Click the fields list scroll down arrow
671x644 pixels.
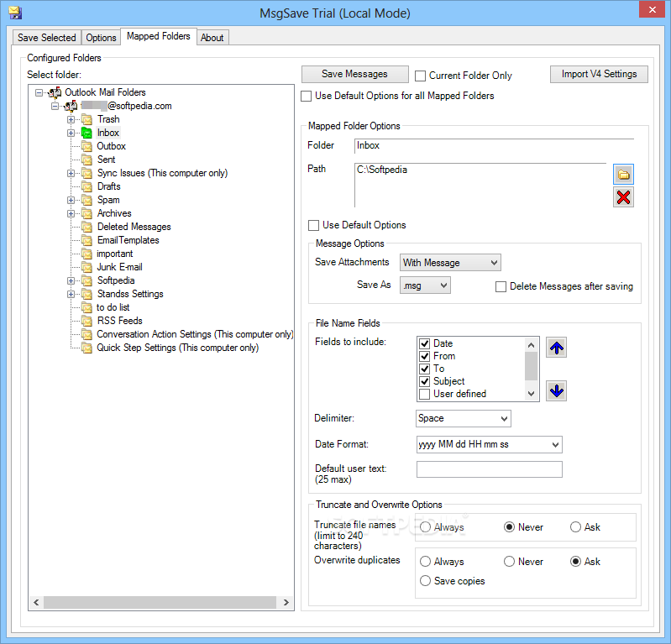pyautogui.click(x=531, y=394)
